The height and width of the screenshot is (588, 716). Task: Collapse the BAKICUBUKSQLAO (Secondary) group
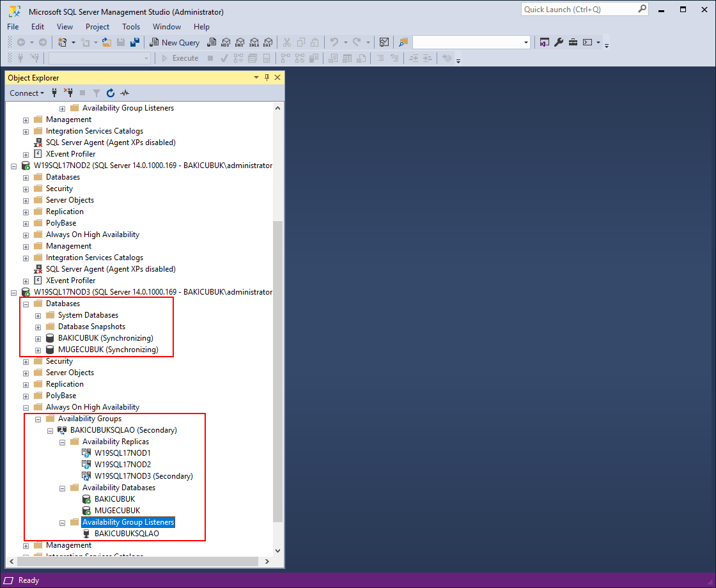[x=51, y=431]
